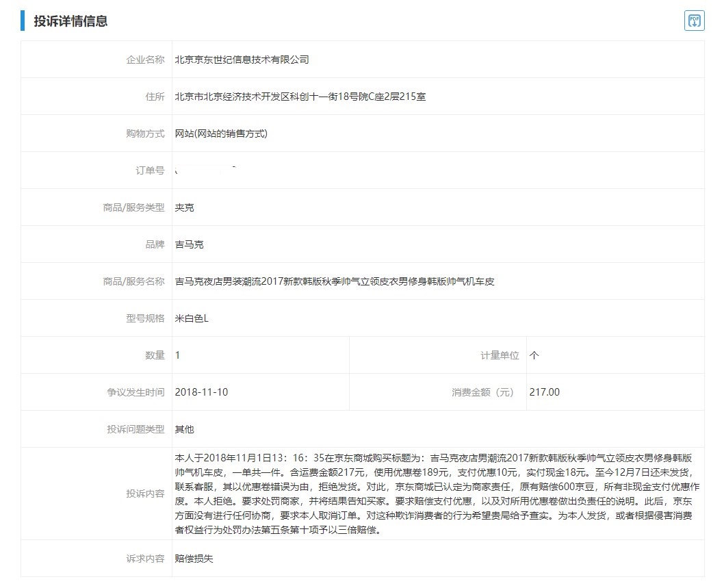This screenshot has width=724, height=588.
Task: Click the blue bar beside the page title
Action: (22, 21)
